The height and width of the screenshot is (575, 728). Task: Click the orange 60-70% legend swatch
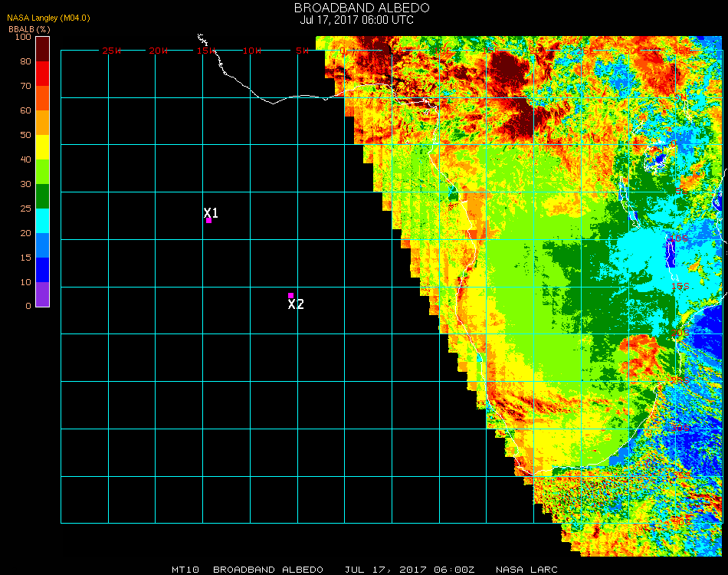43,98
